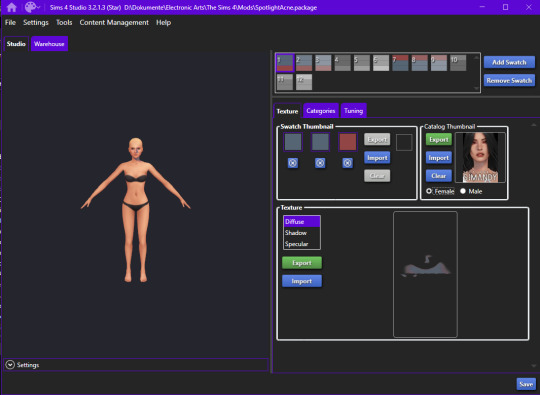Screen dimensions: 540x395
Task: Select swatch number 5
Action: coord(362,63)
